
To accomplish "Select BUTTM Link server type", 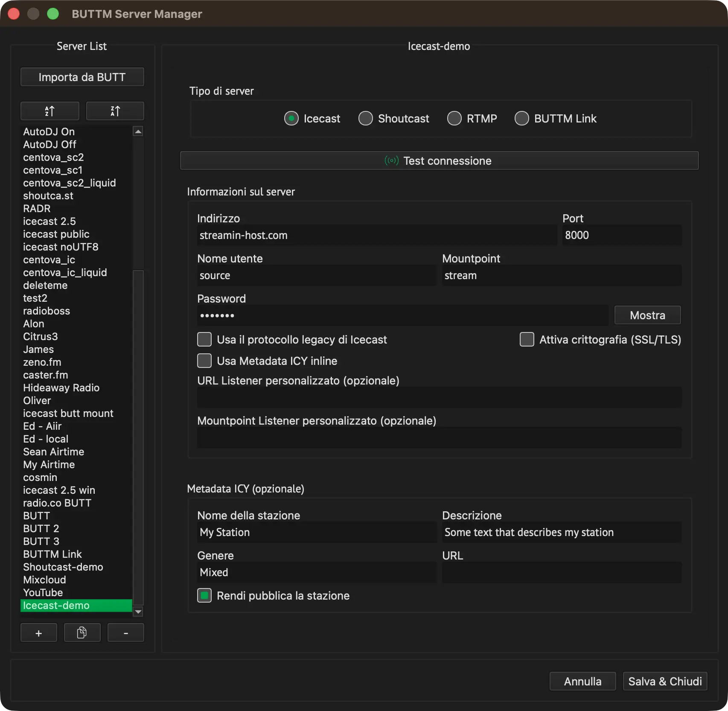I will (x=555, y=118).
